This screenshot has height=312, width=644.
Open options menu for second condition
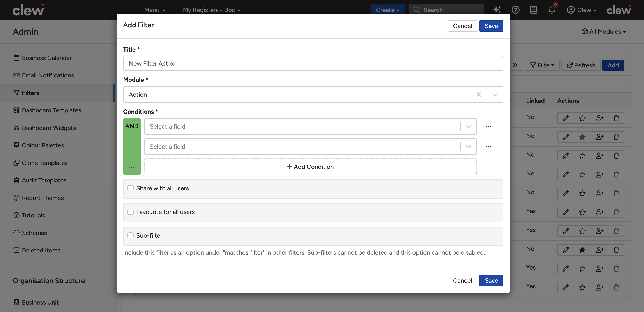tap(488, 147)
